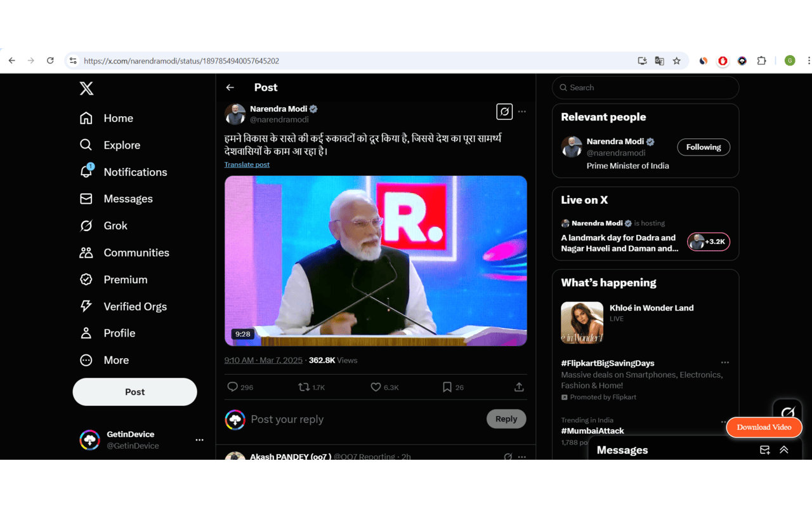Image resolution: width=812 pixels, height=508 pixels.
Task: Play the Modi speech video
Action: point(376,261)
